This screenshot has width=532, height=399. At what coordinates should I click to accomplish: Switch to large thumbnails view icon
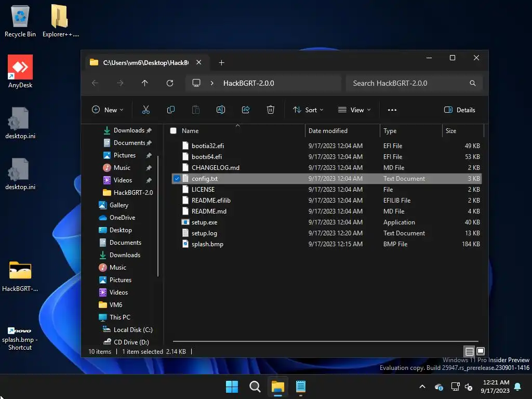(x=481, y=351)
